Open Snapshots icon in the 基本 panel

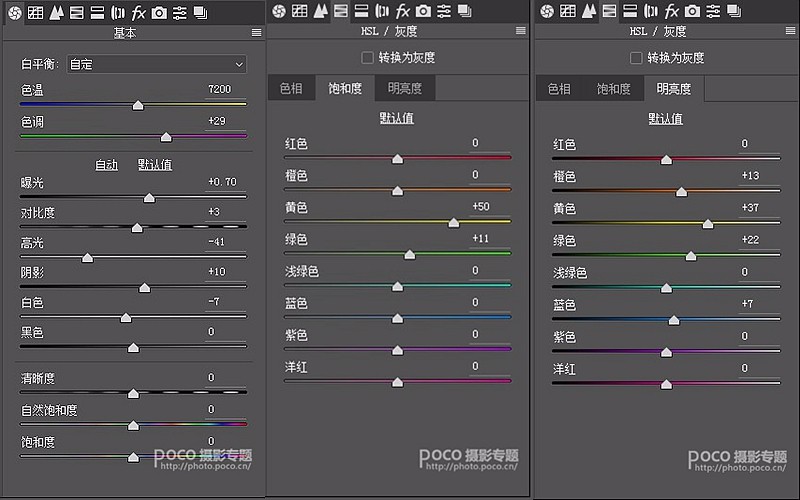[x=201, y=12]
